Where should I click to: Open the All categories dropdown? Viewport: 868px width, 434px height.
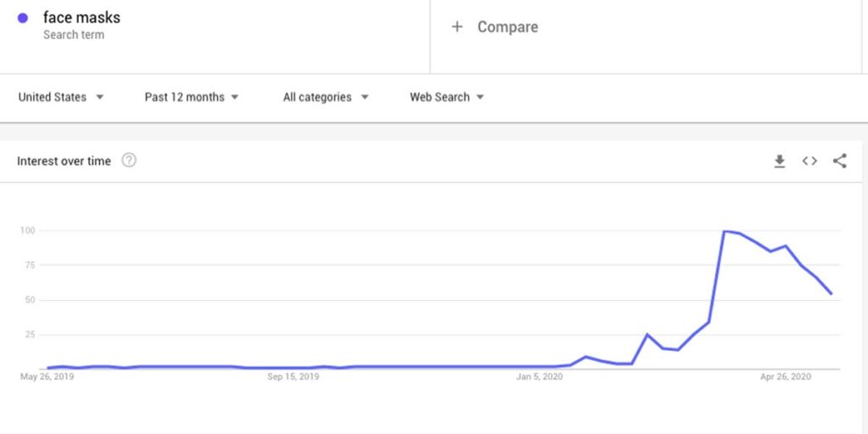[x=325, y=97]
